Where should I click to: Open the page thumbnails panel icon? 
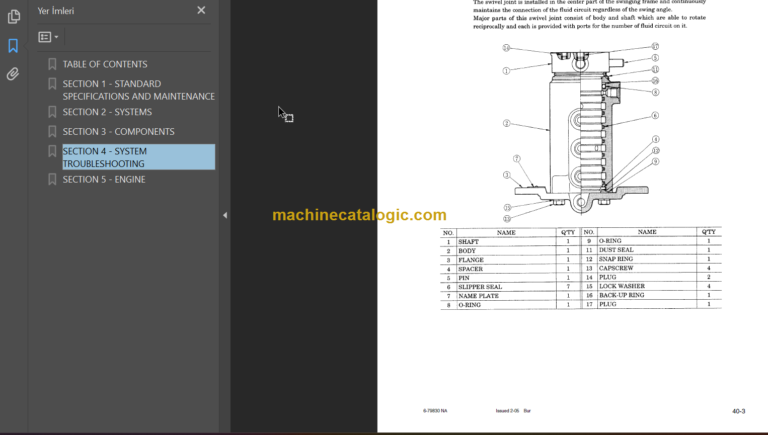(x=13, y=17)
